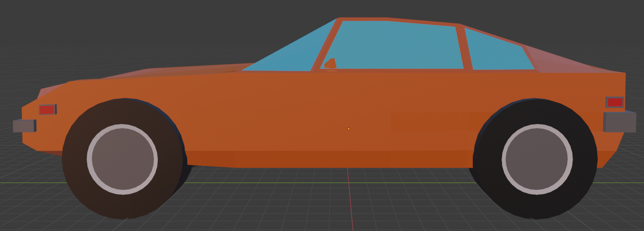The height and width of the screenshot is (231, 644).
Task: Click the rear wheel's gray hubcap
Action: (x=537, y=159)
